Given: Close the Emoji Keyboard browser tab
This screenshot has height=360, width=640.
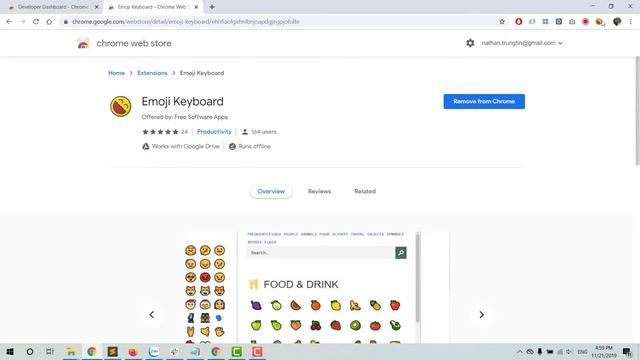Looking at the screenshot, I should (196, 7).
